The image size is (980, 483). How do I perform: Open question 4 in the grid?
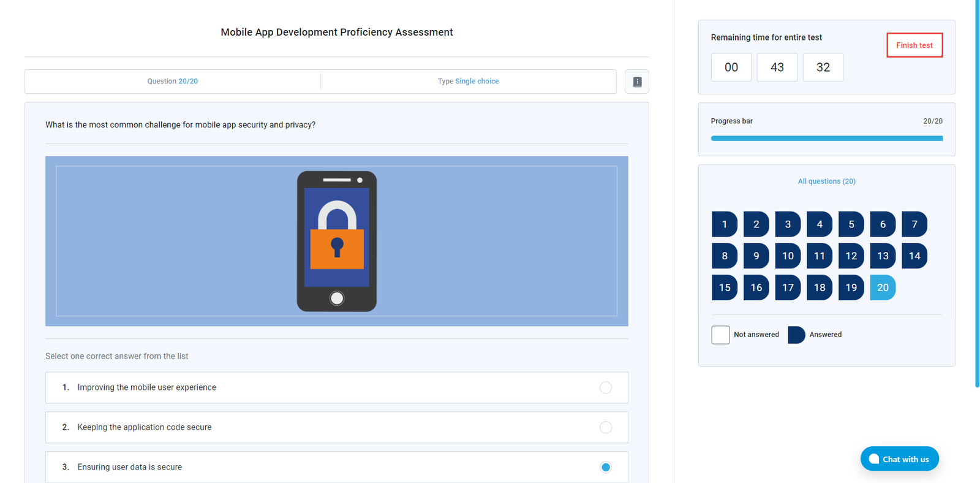click(819, 224)
